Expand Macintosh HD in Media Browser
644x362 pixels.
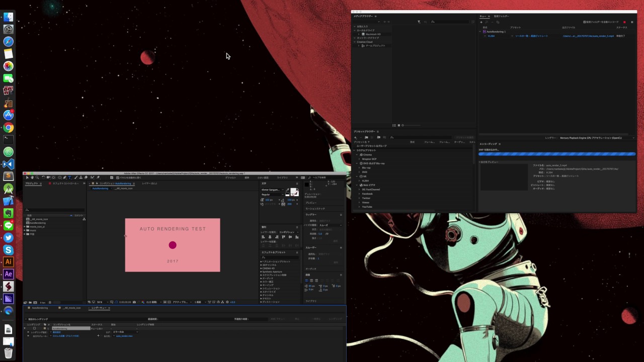point(359,34)
